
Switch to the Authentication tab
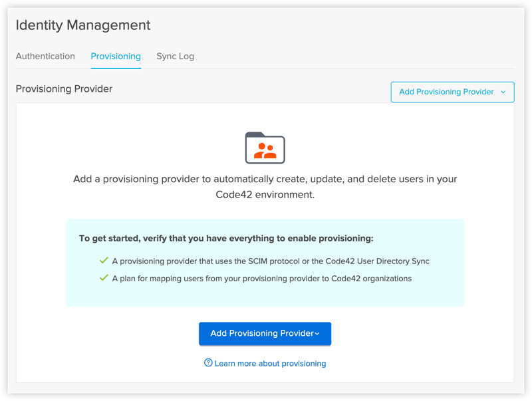point(45,57)
